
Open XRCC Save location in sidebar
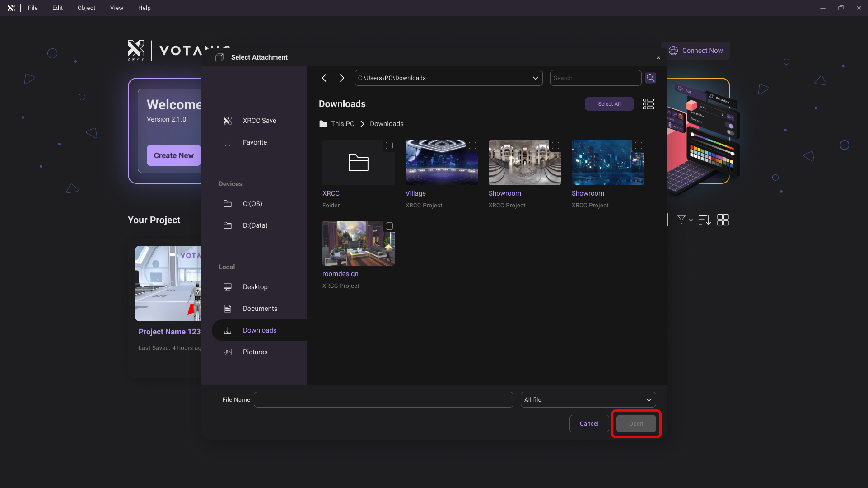point(259,121)
